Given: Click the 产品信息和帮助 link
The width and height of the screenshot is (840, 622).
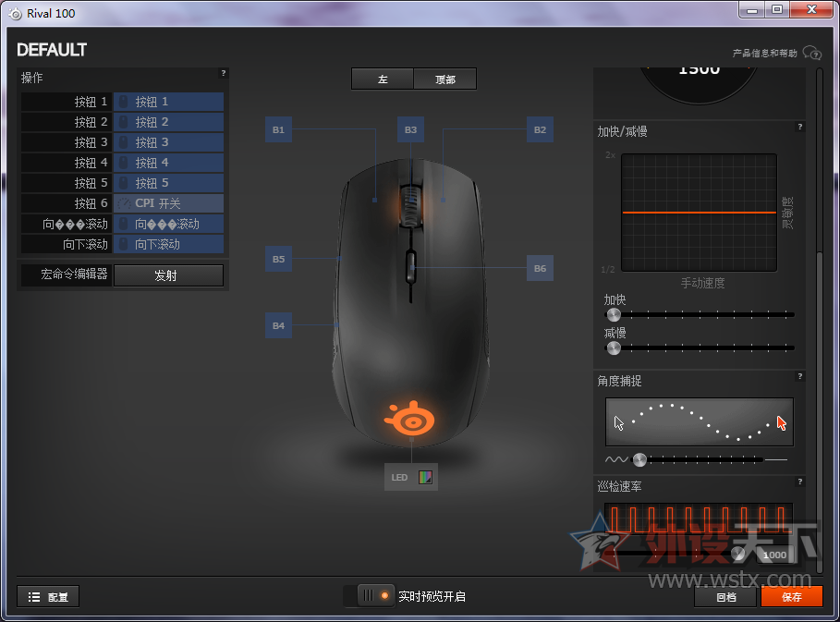Looking at the screenshot, I should (764, 53).
